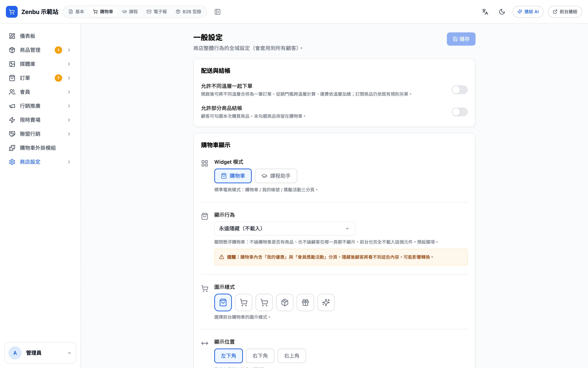The width and height of the screenshot is (588, 368).
Task: Expand the 商品管理 submenu chevron
Action: pos(69,50)
